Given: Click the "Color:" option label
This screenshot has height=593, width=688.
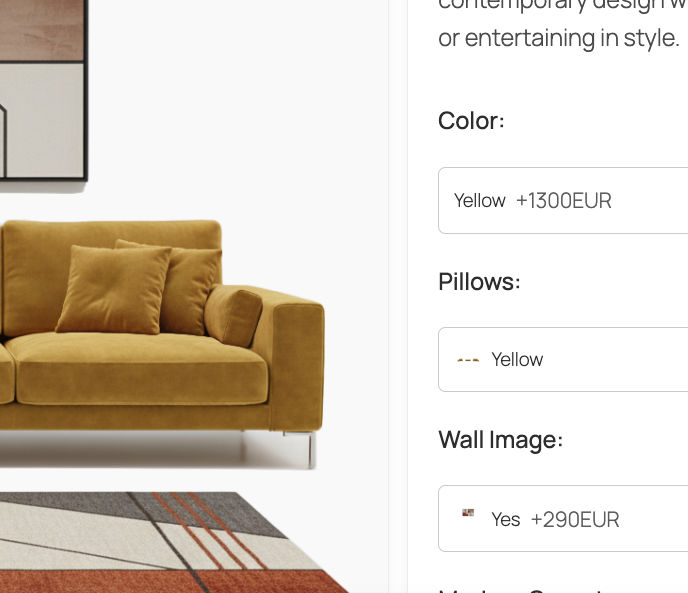Looking at the screenshot, I should pos(471,121).
